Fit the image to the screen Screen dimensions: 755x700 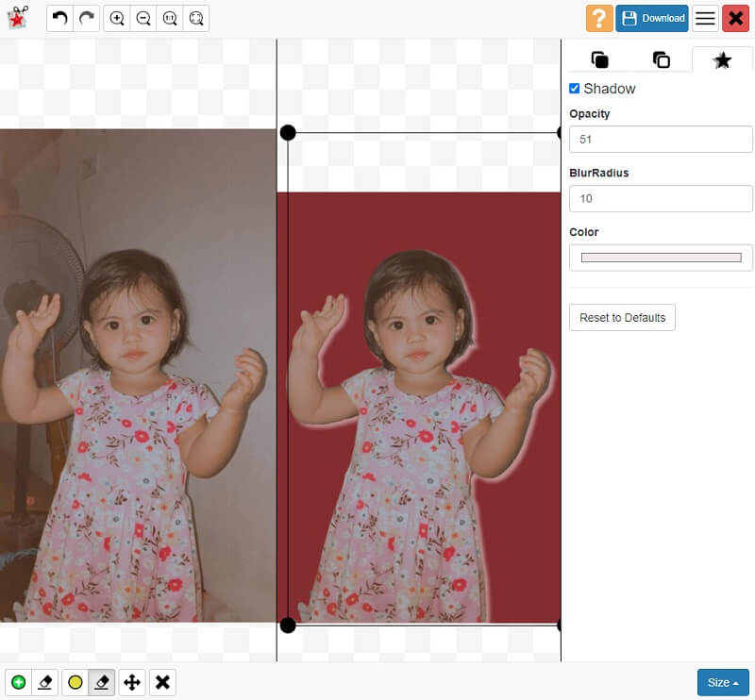click(x=195, y=18)
